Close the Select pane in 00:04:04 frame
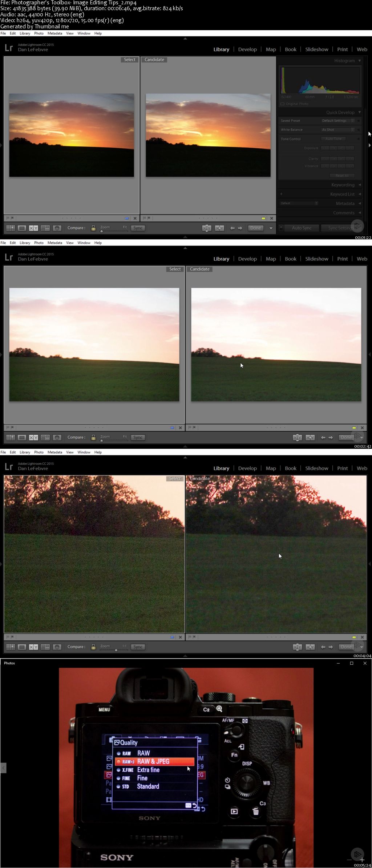Image resolution: width=372 pixels, height=868 pixels. click(x=181, y=637)
